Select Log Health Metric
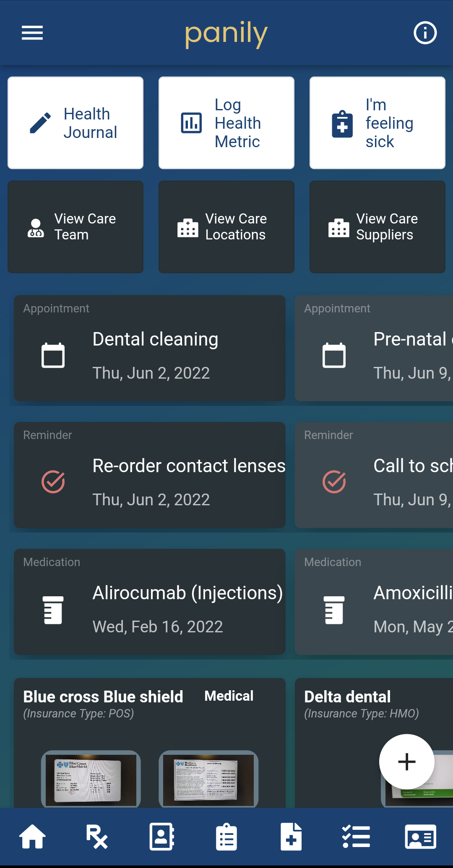Viewport: 453px width, 868px height. tap(226, 123)
